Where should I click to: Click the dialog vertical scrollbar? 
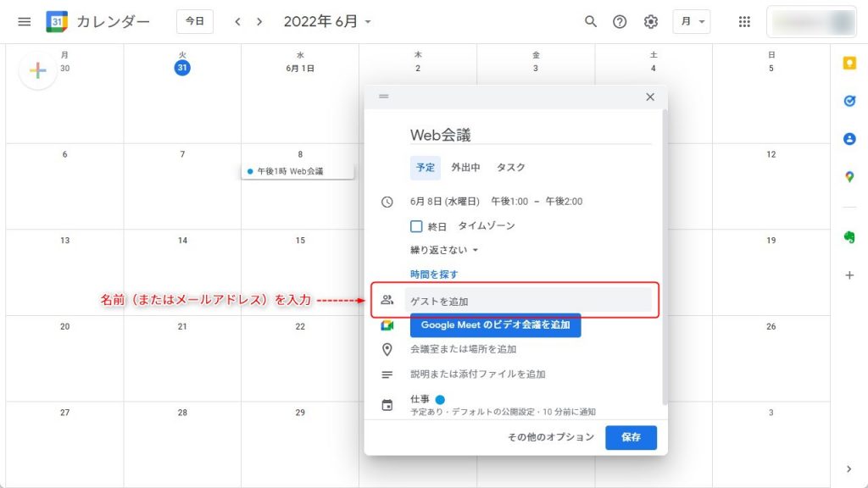[x=665, y=258]
